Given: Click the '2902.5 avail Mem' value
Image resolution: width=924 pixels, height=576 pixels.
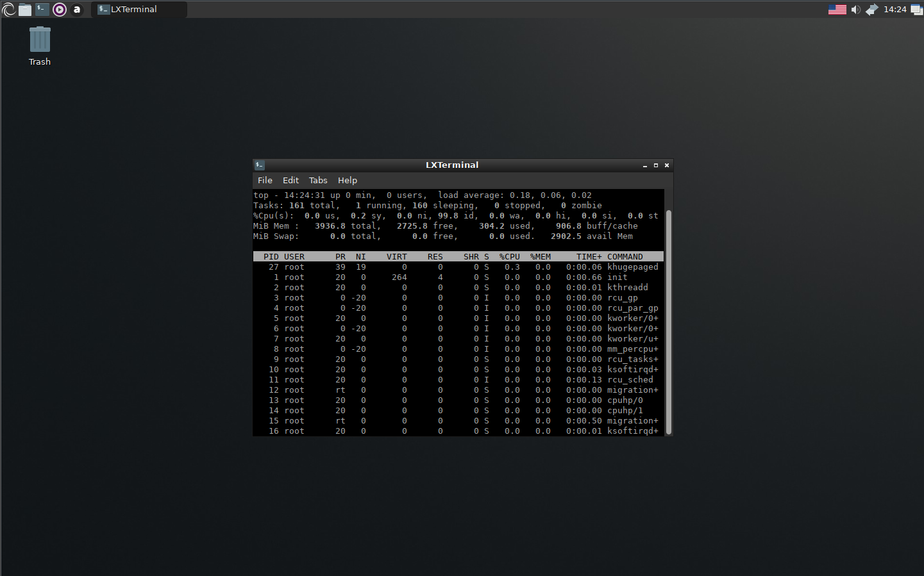Looking at the screenshot, I should 592,236.
